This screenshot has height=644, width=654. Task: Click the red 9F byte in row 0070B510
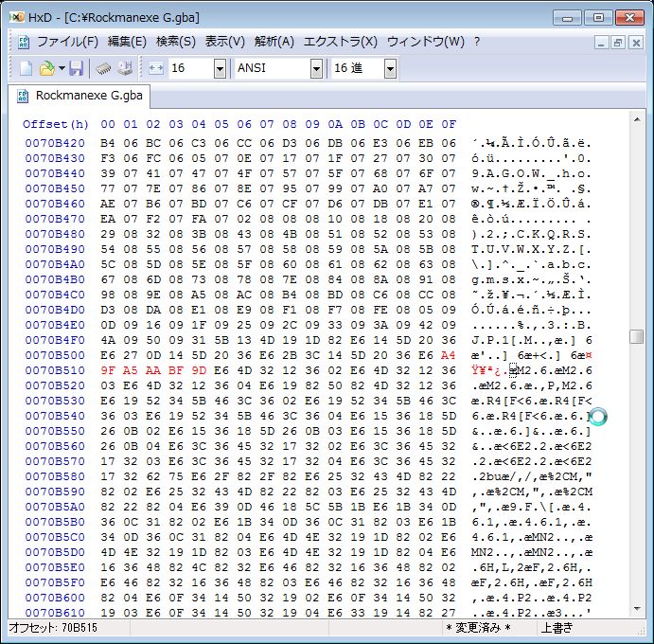108,370
